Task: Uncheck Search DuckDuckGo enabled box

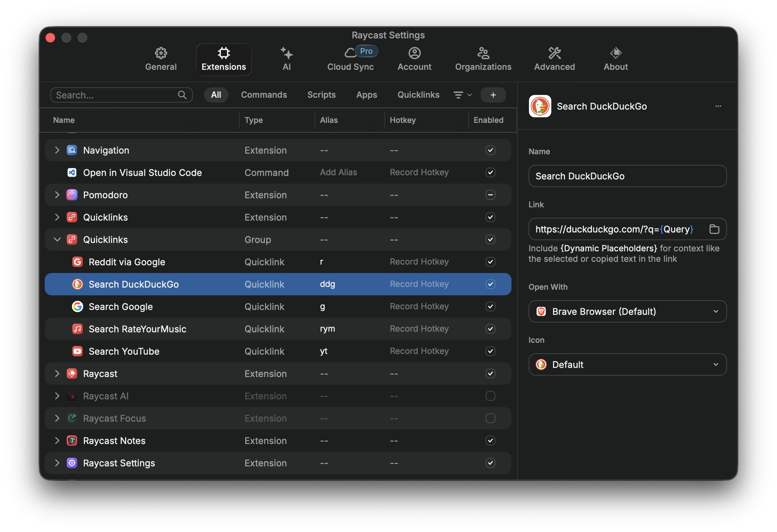Action: [x=490, y=284]
